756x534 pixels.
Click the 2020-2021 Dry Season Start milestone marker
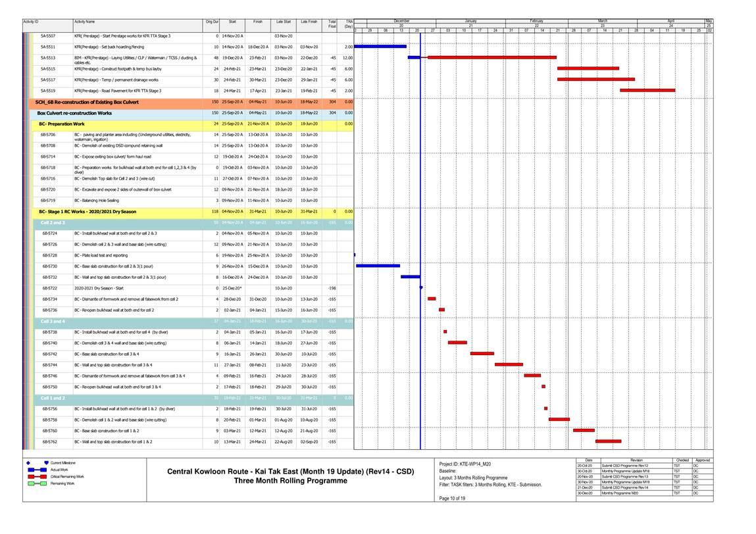pos(420,287)
